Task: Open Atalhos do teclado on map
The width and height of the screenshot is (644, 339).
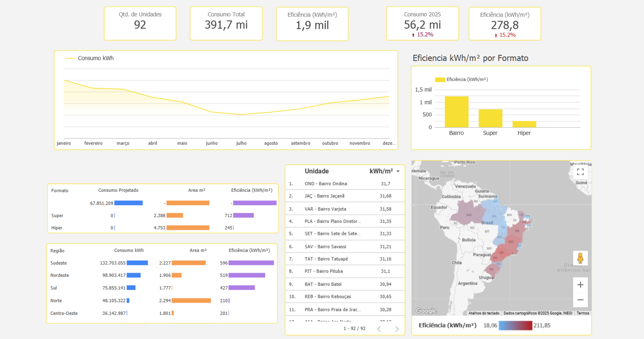Action: tap(484, 313)
